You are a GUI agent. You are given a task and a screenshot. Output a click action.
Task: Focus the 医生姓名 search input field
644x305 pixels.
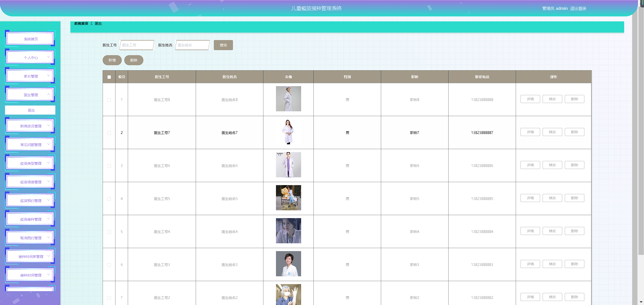[192, 45]
